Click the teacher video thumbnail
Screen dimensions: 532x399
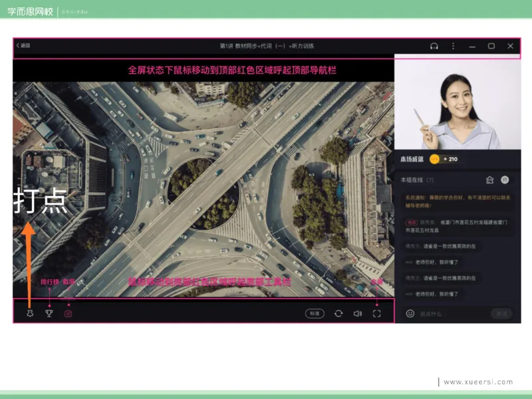[x=458, y=102]
